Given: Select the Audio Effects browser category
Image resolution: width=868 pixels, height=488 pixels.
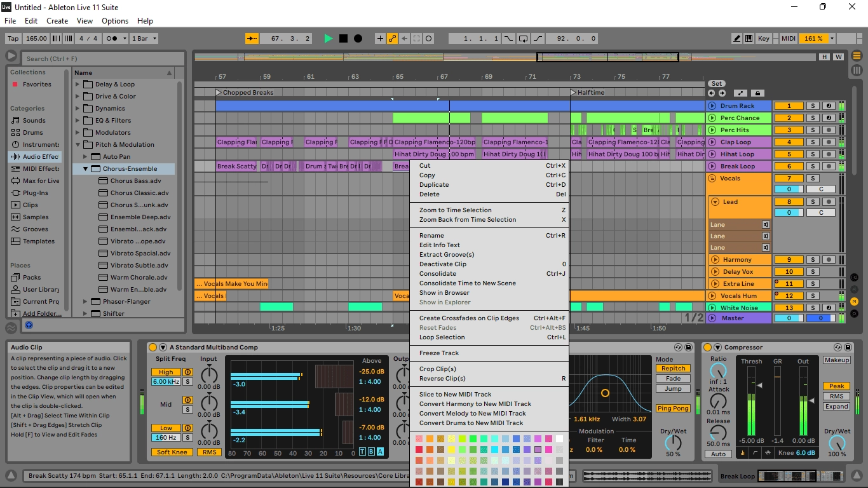Looking at the screenshot, I should tap(35, 157).
